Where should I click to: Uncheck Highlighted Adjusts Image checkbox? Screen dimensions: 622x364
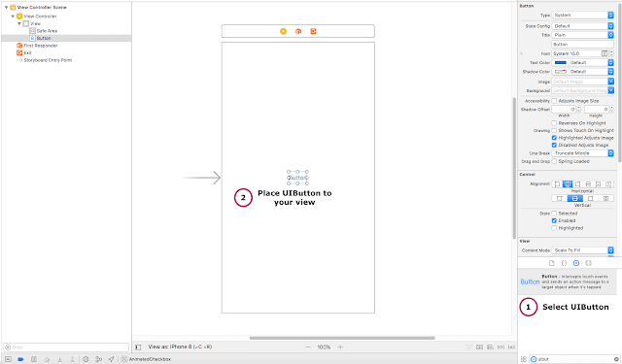pyautogui.click(x=554, y=138)
